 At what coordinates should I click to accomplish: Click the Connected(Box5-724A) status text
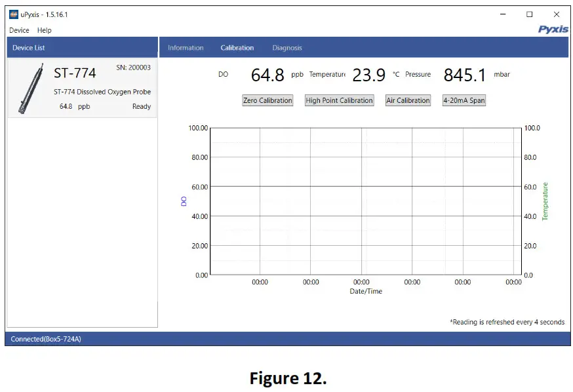(x=46, y=339)
